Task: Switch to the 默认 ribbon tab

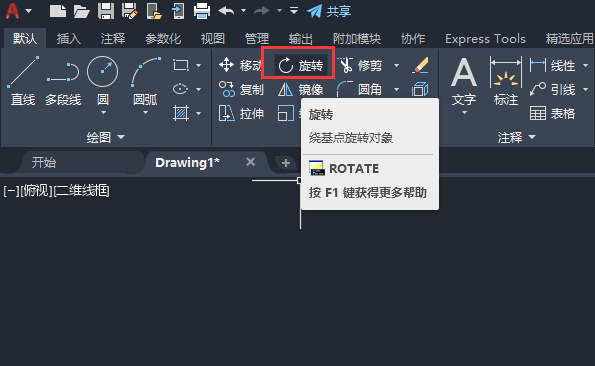Action: click(x=25, y=38)
